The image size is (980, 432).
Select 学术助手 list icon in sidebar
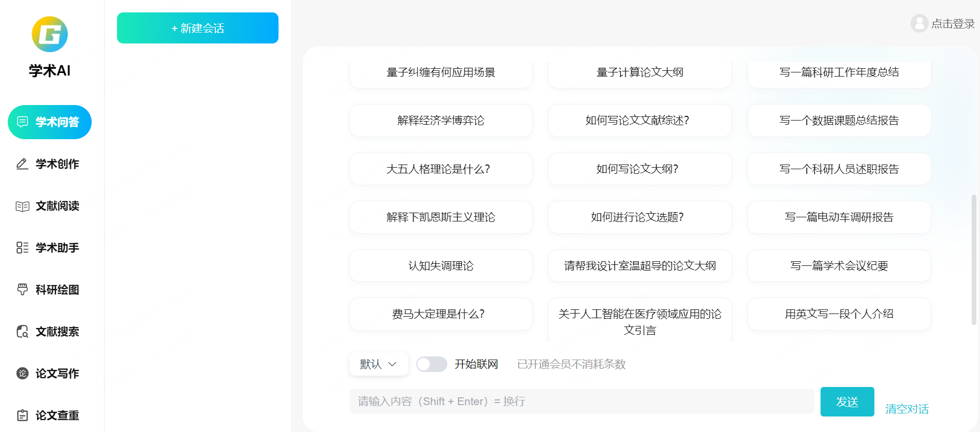coord(22,248)
